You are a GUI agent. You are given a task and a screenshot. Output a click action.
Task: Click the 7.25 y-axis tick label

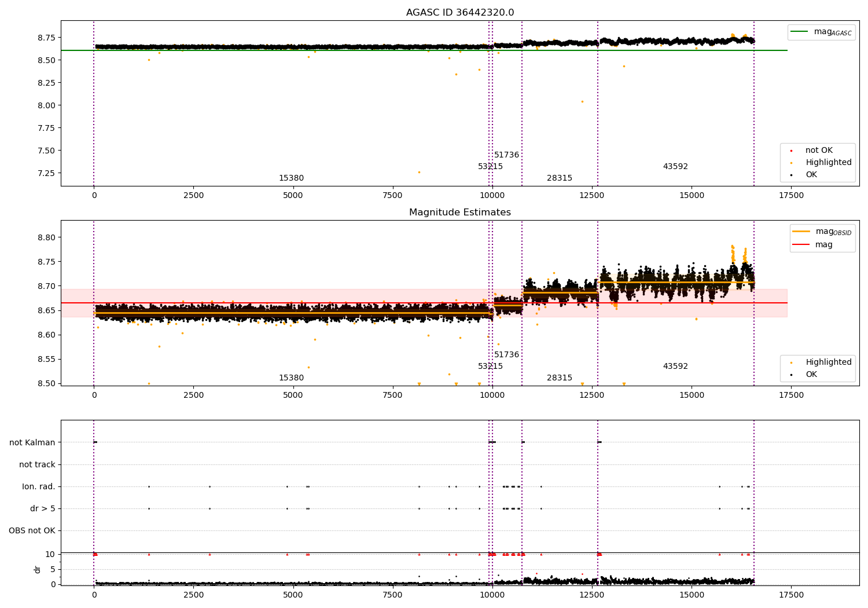[46, 173]
